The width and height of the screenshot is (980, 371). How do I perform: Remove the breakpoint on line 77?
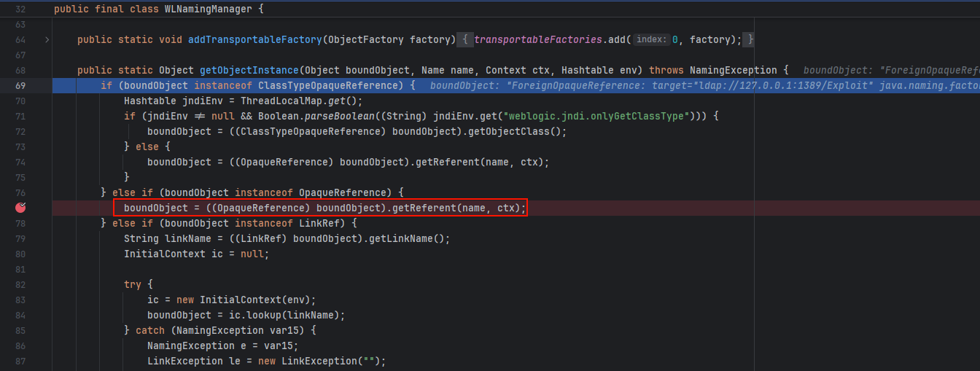(20, 208)
